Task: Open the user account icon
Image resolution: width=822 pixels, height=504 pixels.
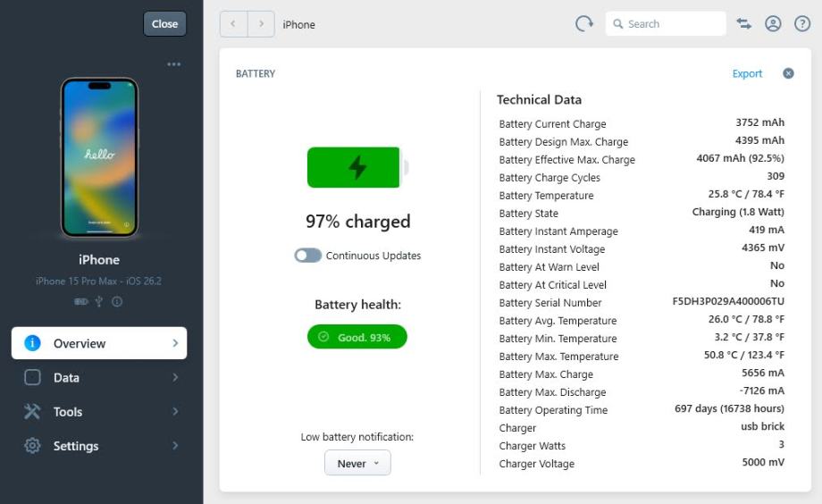Action: pos(773,24)
